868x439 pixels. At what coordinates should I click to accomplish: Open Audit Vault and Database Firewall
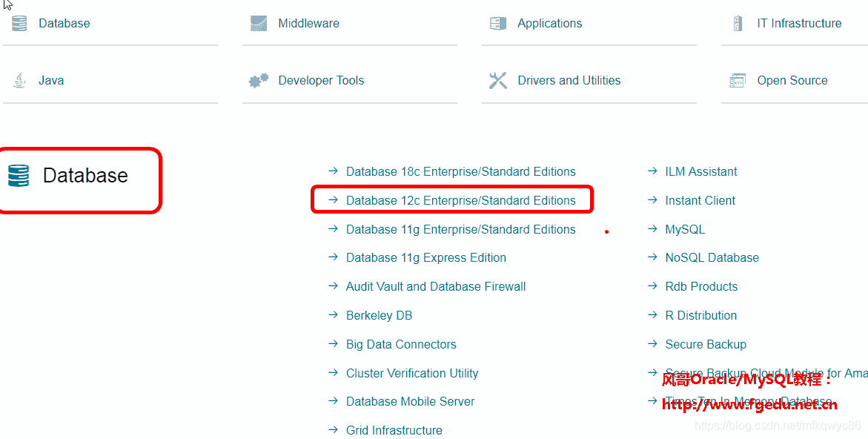(436, 286)
